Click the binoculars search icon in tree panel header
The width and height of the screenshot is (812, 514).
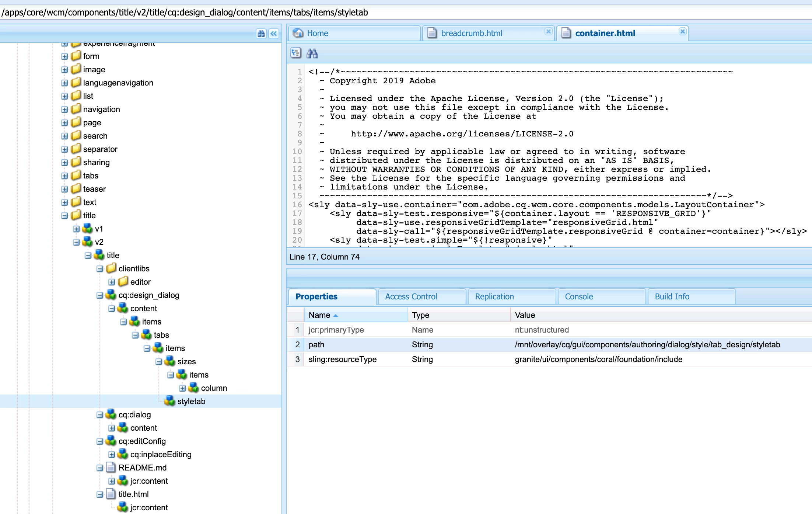coord(261,34)
